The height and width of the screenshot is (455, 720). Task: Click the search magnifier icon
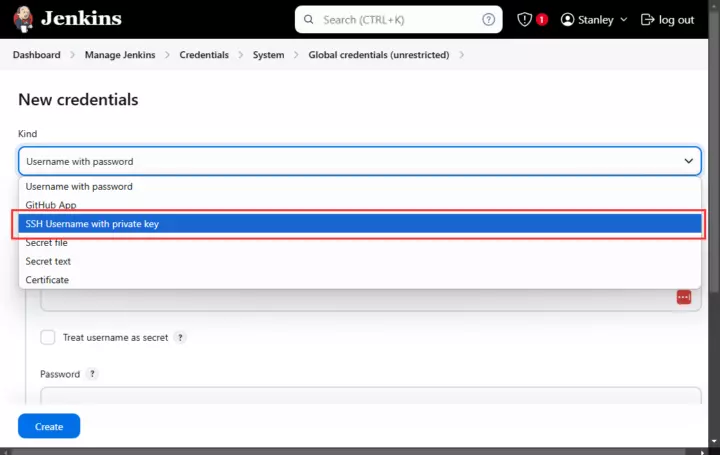tap(309, 19)
